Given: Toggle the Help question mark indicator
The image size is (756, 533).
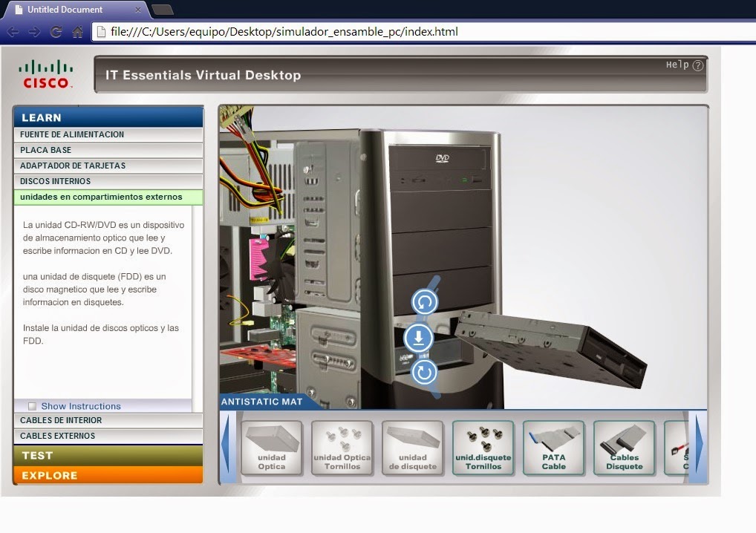Looking at the screenshot, I should [696, 65].
